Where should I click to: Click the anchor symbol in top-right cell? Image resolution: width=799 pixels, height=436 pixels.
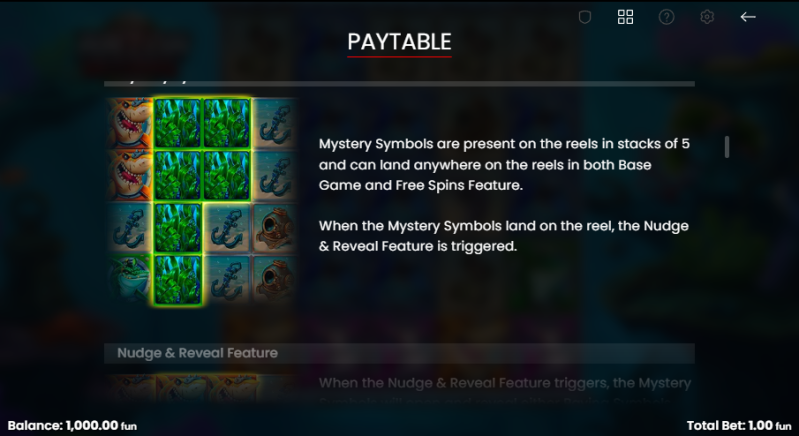(275, 123)
